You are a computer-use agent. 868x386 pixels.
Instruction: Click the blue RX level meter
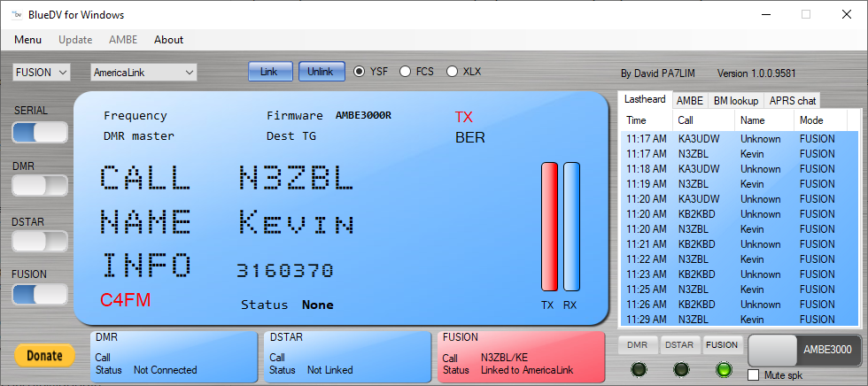571,227
